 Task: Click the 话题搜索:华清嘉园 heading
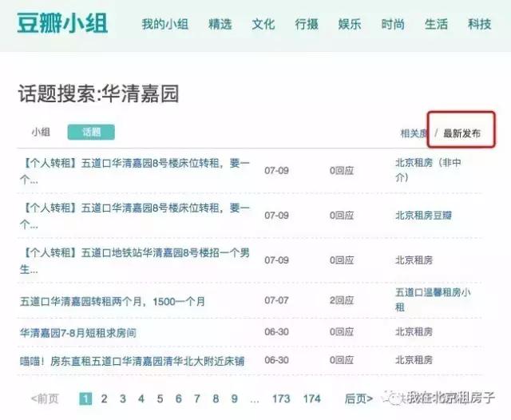pyautogui.click(x=98, y=93)
